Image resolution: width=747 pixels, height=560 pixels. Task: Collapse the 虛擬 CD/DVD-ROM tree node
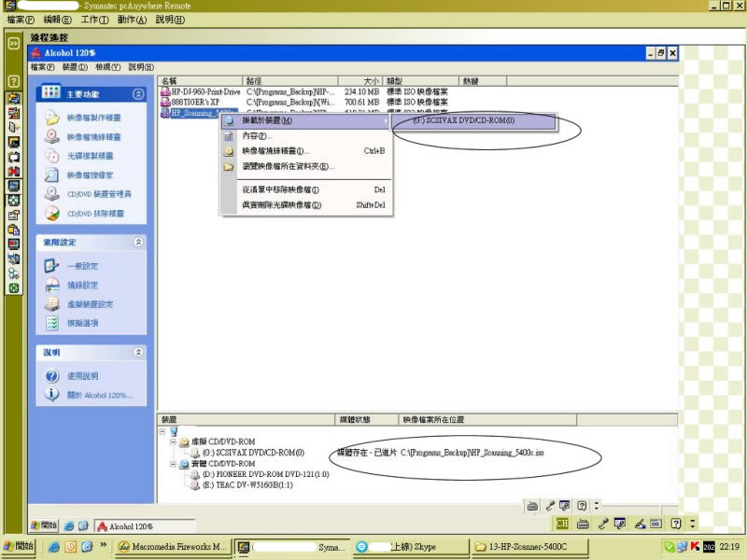[174, 441]
